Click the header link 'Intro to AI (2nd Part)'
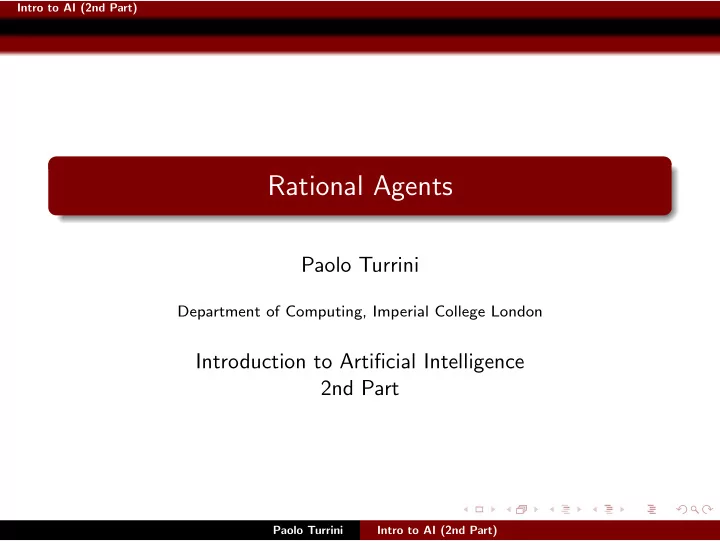This screenshot has width=720, height=541. [77, 8]
